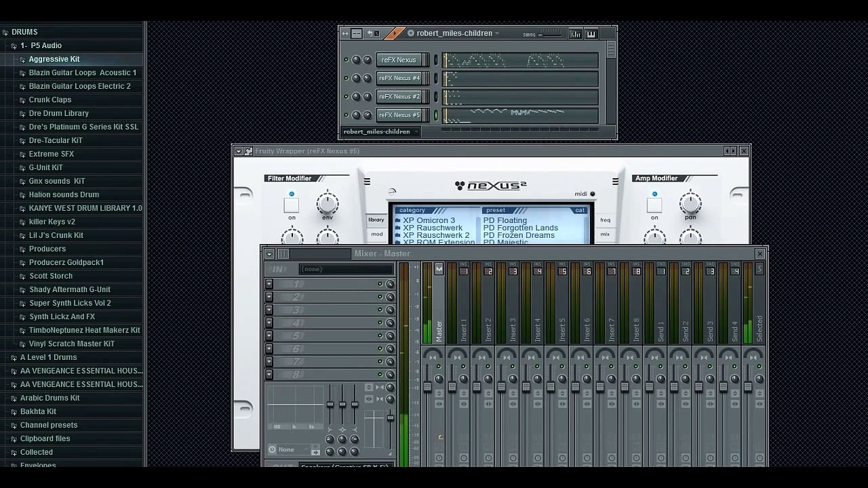Switch to the mod tab in Nexus
The image size is (868, 488).
click(376, 235)
